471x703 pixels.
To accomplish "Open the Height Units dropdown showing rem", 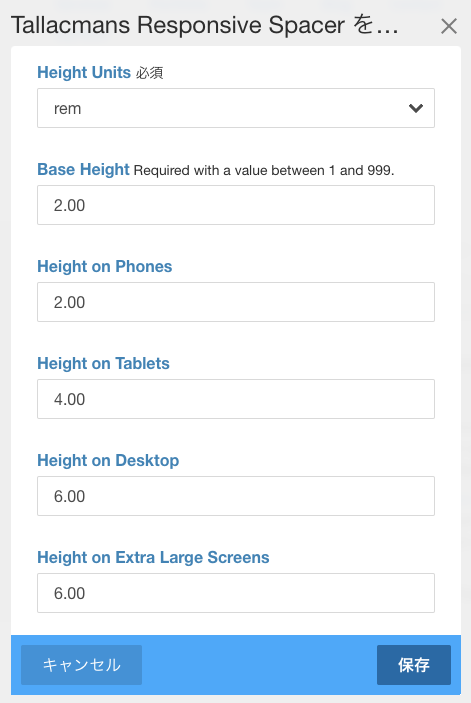I will [x=236, y=108].
